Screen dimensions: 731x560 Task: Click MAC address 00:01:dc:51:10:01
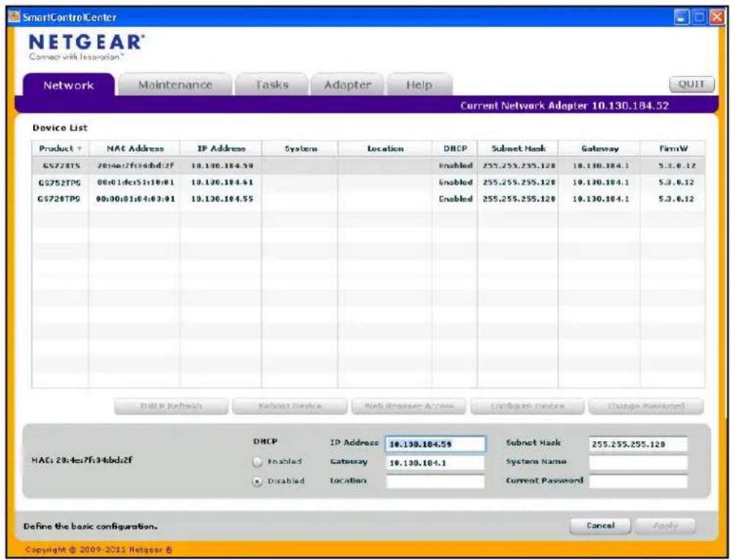pos(135,182)
